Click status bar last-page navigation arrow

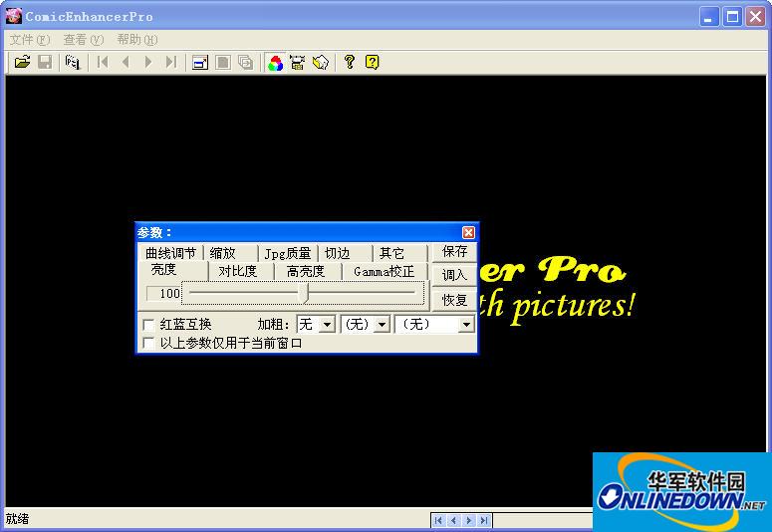click(484, 520)
